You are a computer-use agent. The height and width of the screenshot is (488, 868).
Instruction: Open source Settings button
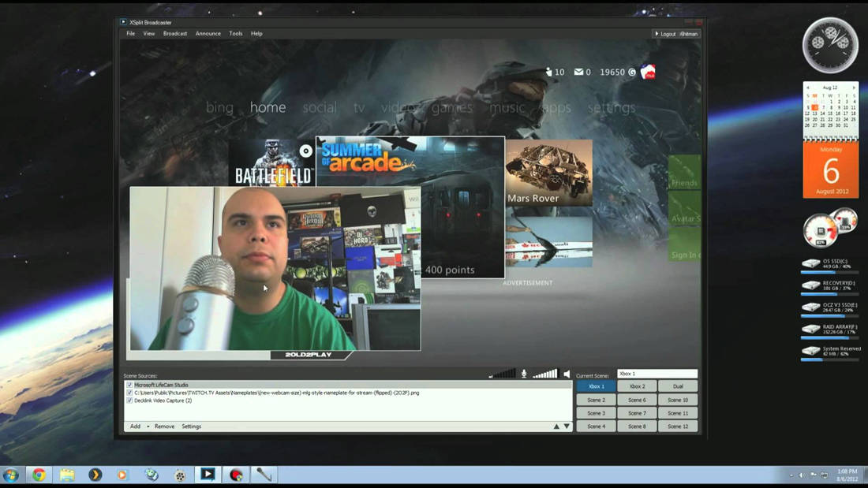point(192,426)
